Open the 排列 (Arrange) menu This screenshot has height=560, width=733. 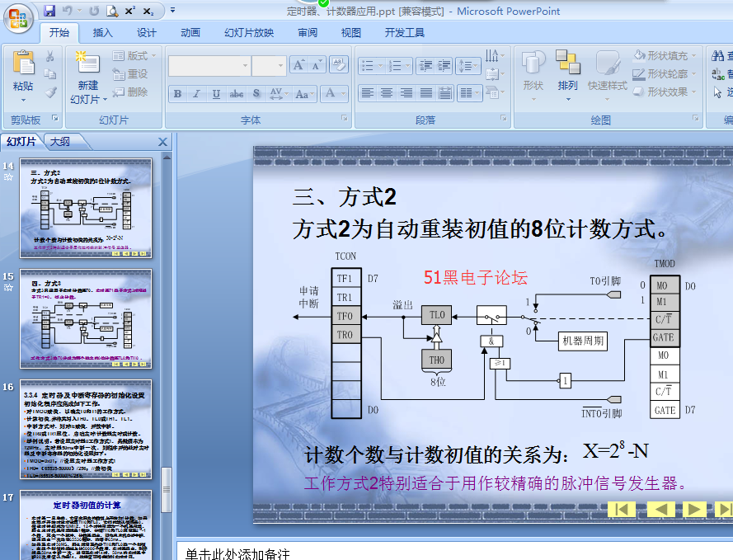click(567, 75)
